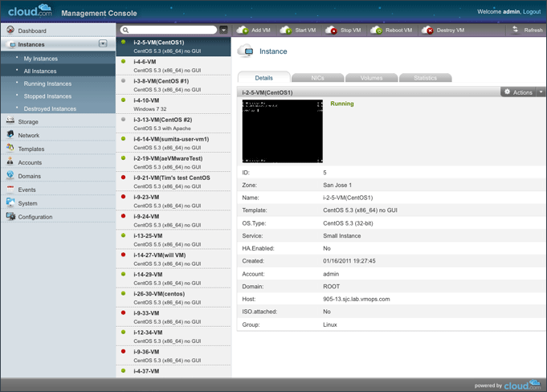Click the Refresh arrows icon
Screen dimensions: 547x392
coord(515,30)
